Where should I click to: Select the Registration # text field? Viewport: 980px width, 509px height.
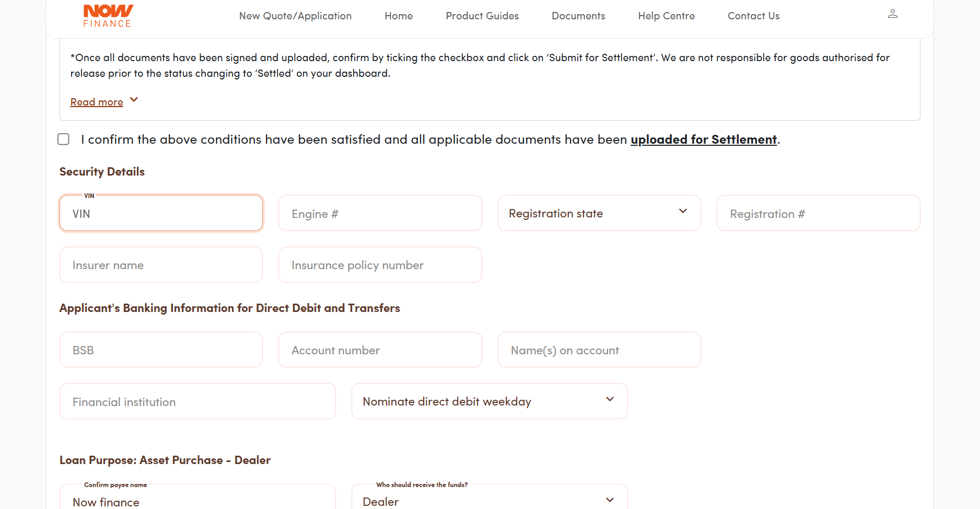pyautogui.click(x=818, y=213)
